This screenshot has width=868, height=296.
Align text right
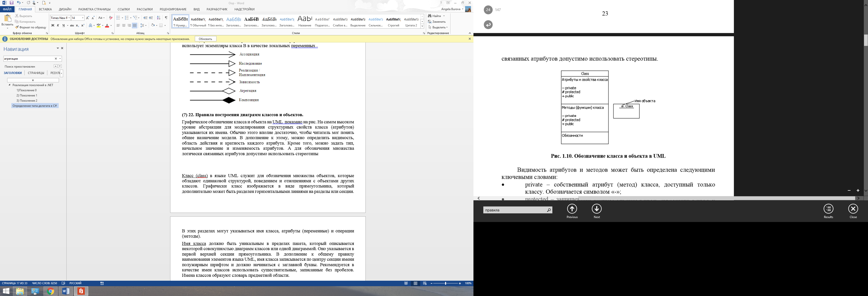pos(129,25)
